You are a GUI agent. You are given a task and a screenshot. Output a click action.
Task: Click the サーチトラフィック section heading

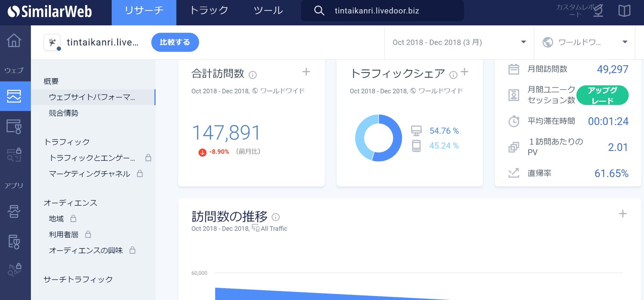[78, 279]
